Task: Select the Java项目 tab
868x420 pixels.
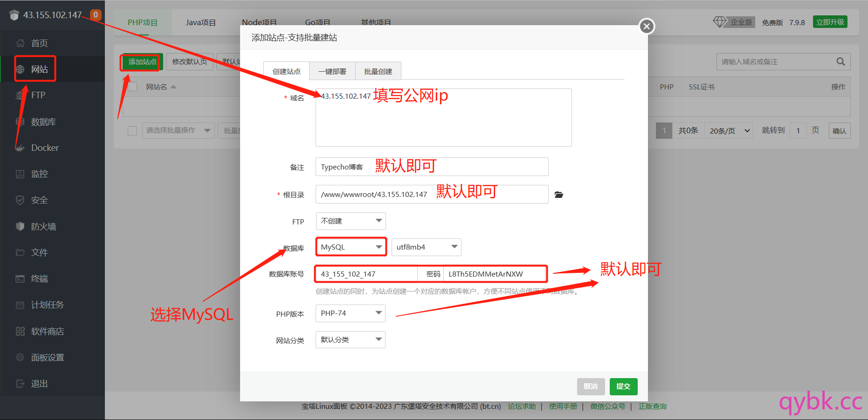Action: (x=200, y=22)
